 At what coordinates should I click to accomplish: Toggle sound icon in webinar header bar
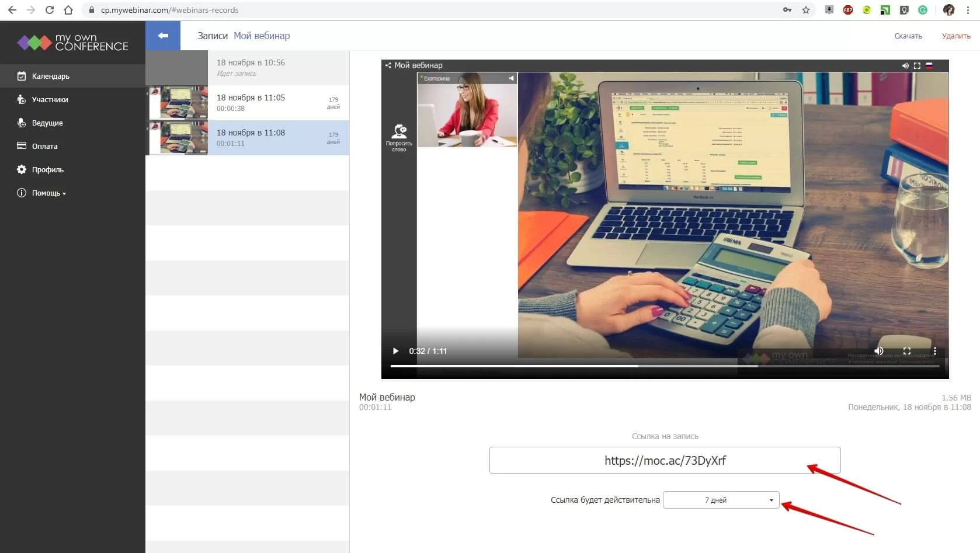pyautogui.click(x=905, y=66)
